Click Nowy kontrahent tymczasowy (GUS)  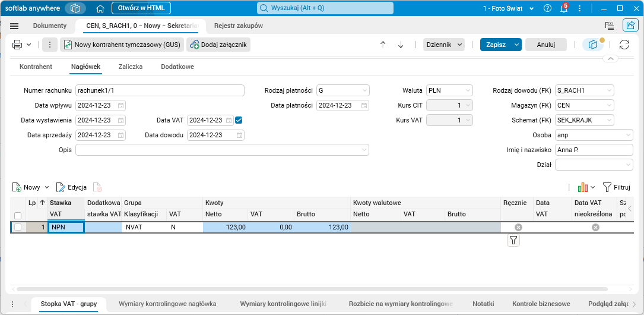[x=122, y=45]
